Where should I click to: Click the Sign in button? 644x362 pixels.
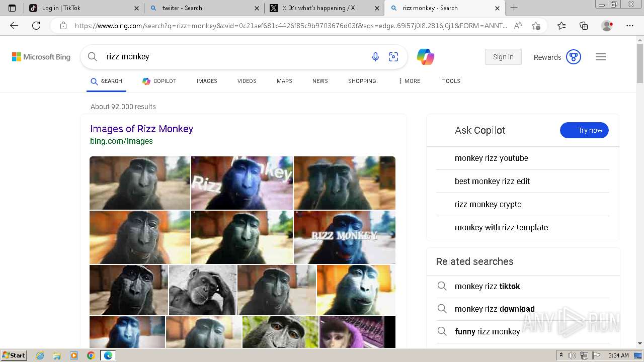(x=503, y=57)
